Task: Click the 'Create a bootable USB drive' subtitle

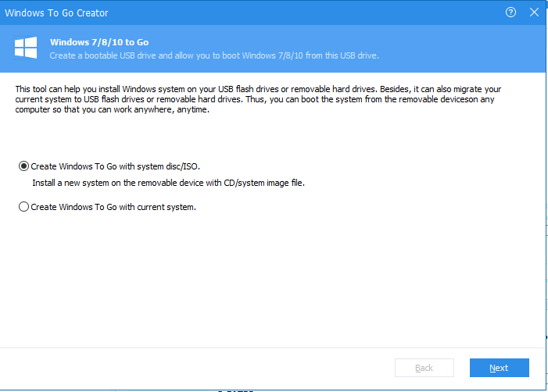Action: point(214,55)
